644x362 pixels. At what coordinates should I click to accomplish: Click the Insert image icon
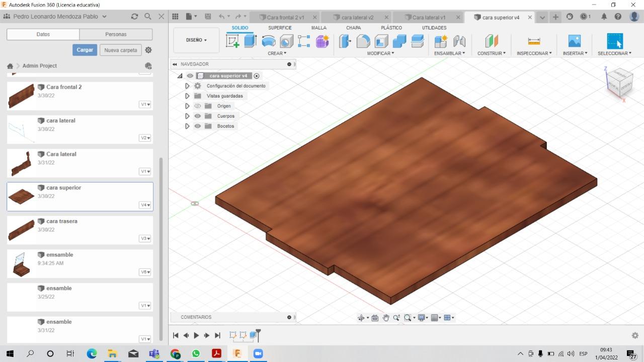[x=574, y=41]
